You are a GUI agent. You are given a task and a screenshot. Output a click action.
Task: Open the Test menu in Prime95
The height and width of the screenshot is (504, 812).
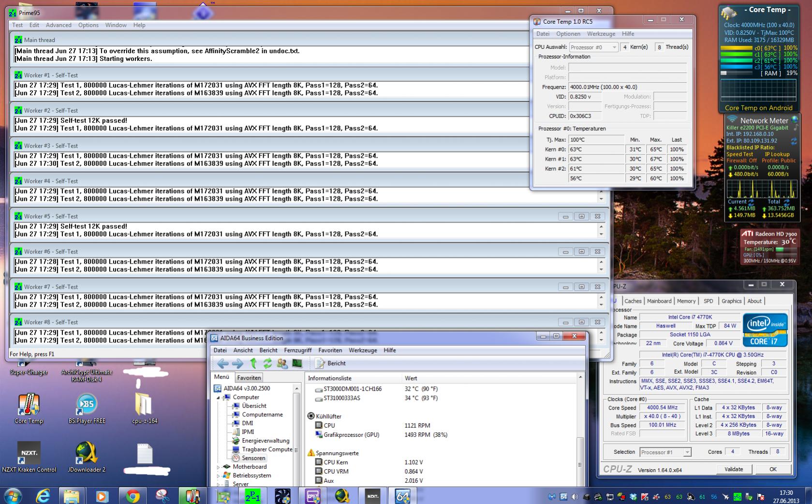pos(17,25)
